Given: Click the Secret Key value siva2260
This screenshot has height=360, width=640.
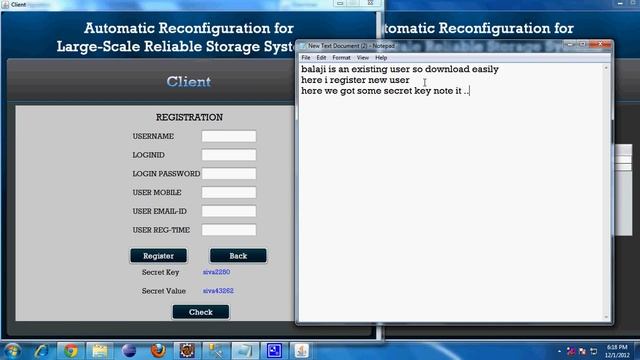Looking at the screenshot, I should (216, 272).
